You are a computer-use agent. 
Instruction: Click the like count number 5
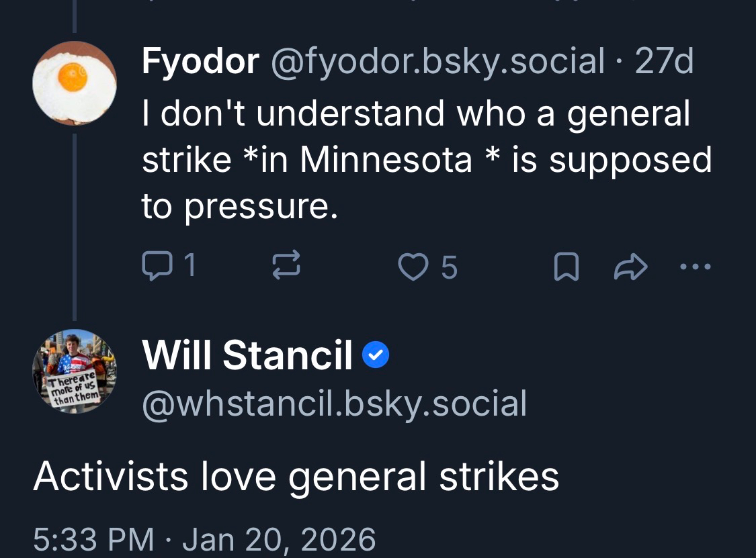click(450, 267)
